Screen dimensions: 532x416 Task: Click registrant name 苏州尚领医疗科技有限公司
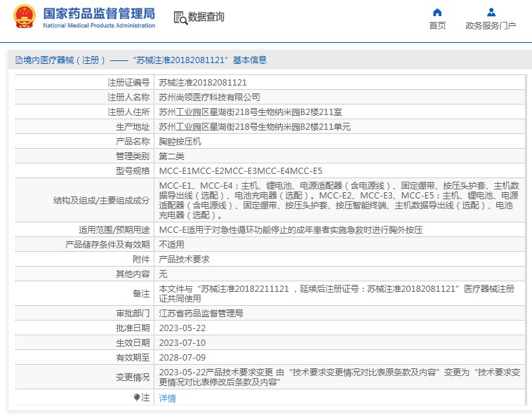[209, 97]
